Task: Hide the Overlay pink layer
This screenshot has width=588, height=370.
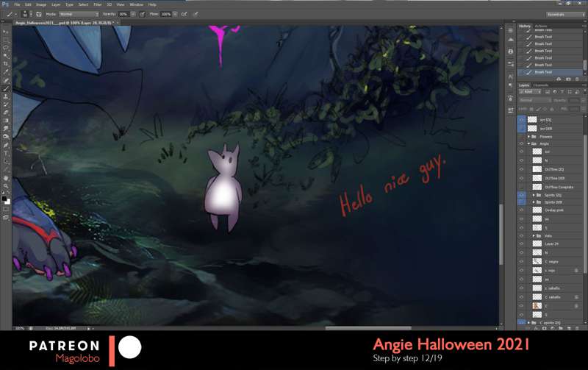Action: point(522,210)
